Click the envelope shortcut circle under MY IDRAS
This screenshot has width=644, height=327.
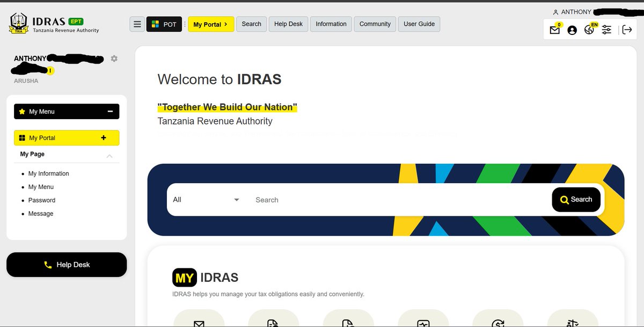199,318
